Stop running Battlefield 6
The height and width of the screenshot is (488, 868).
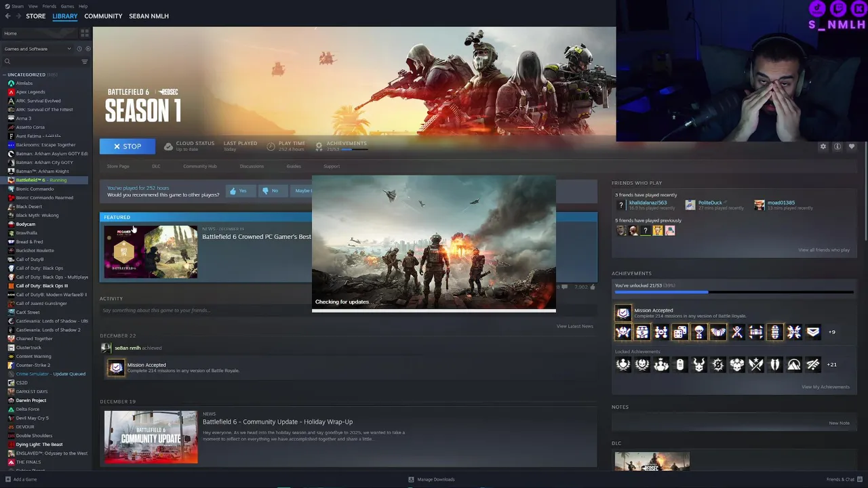[x=127, y=146]
